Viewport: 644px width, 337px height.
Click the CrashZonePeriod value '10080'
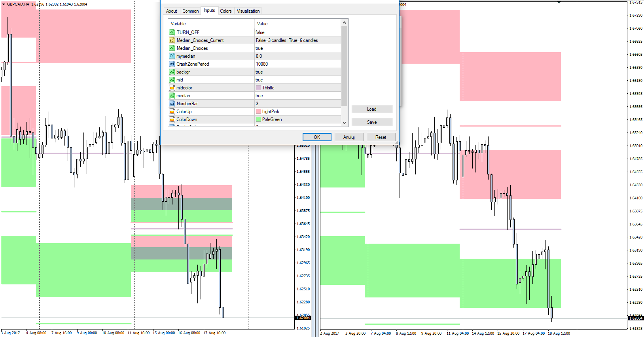[262, 64]
